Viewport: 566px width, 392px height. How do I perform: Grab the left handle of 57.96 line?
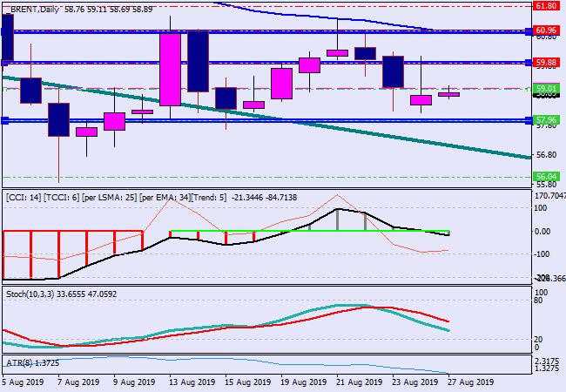point(3,120)
